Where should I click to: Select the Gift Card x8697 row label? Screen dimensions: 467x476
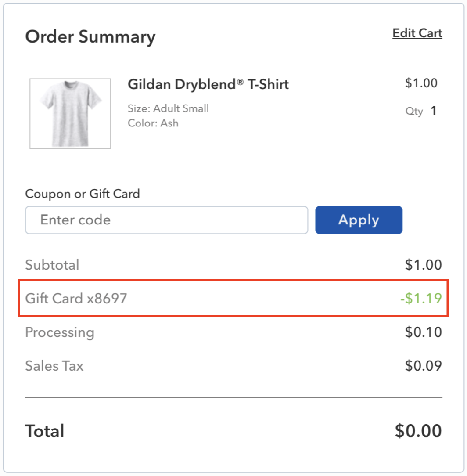76,298
